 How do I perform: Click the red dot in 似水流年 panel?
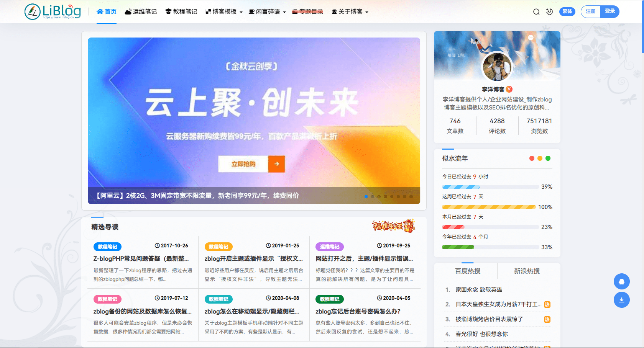pyautogui.click(x=532, y=158)
